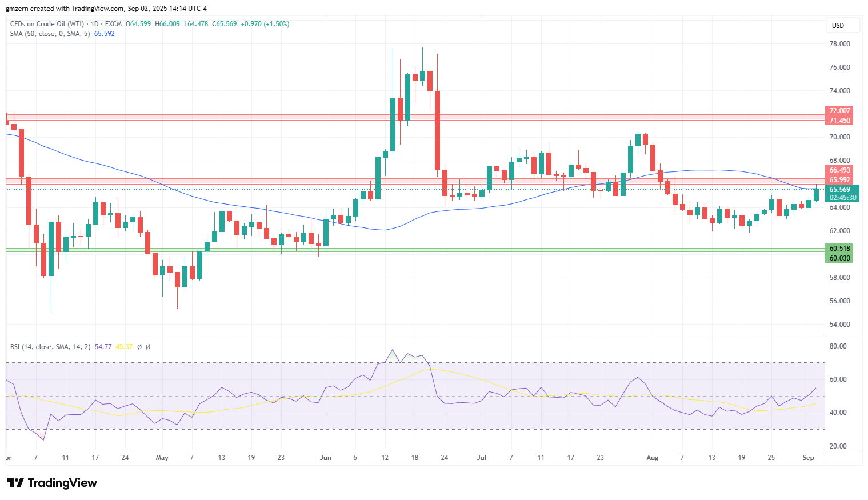Click the SMA value 65.592 in legend
868x500 pixels.
(105, 34)
